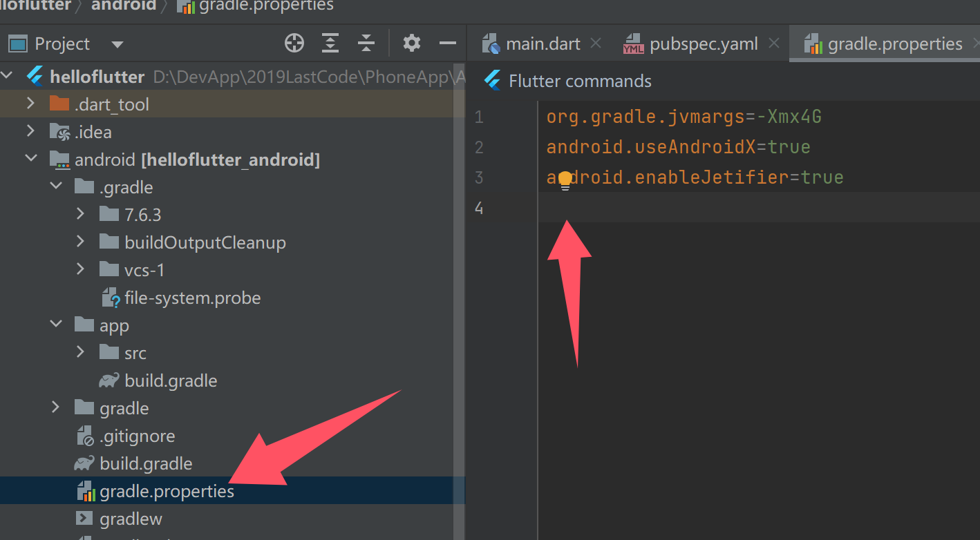Click the gradle.properties breadcrumb at top
Viewport: 980px width, 540px height.
(266, 6)
